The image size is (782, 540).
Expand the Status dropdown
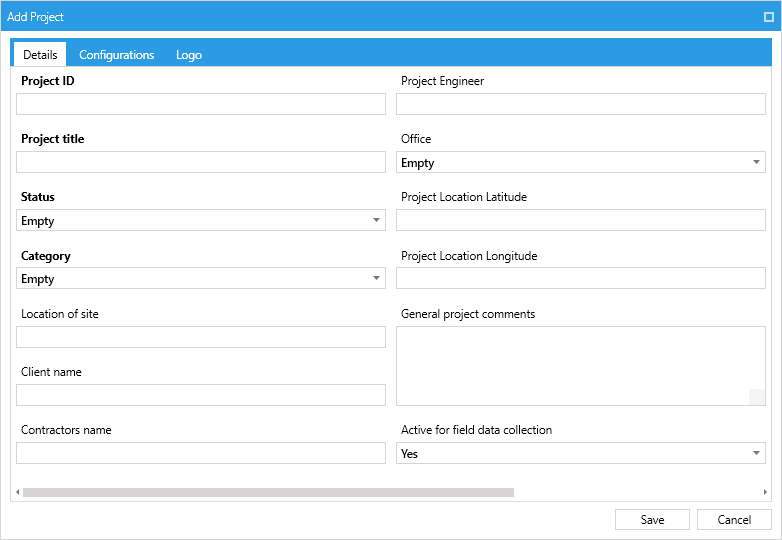(x=201, y=220)
